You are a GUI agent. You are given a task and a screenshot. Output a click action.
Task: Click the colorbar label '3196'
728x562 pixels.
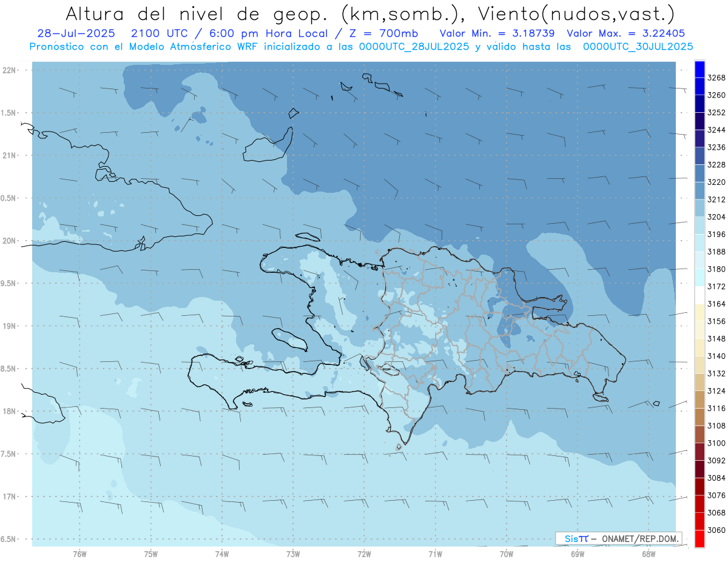(x=716, y=235)
